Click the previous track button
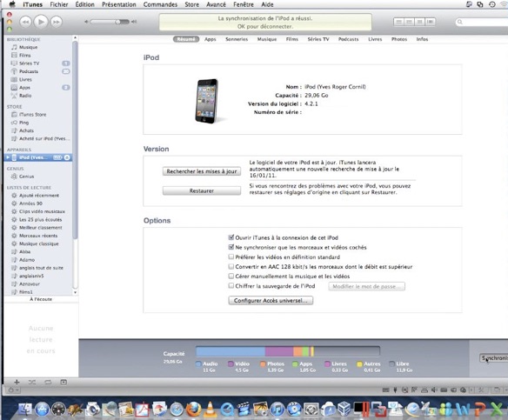The width and height of the screenshot is (508, 420). [x=25, y=22]
